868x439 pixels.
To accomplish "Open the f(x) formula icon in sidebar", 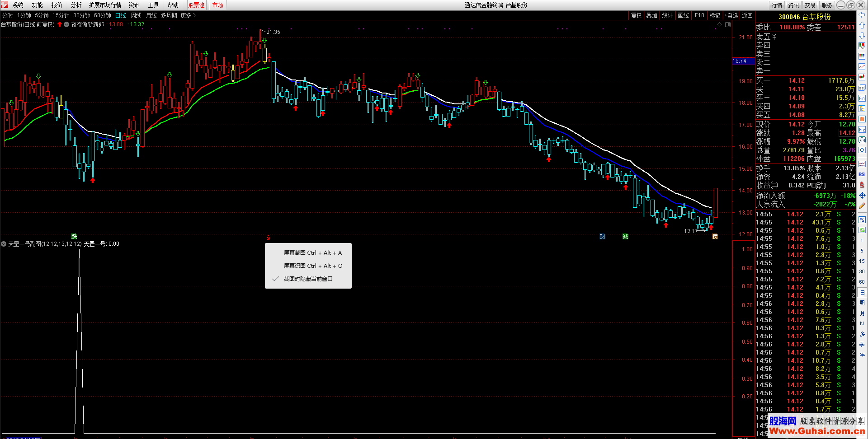I will coord(862,140).
